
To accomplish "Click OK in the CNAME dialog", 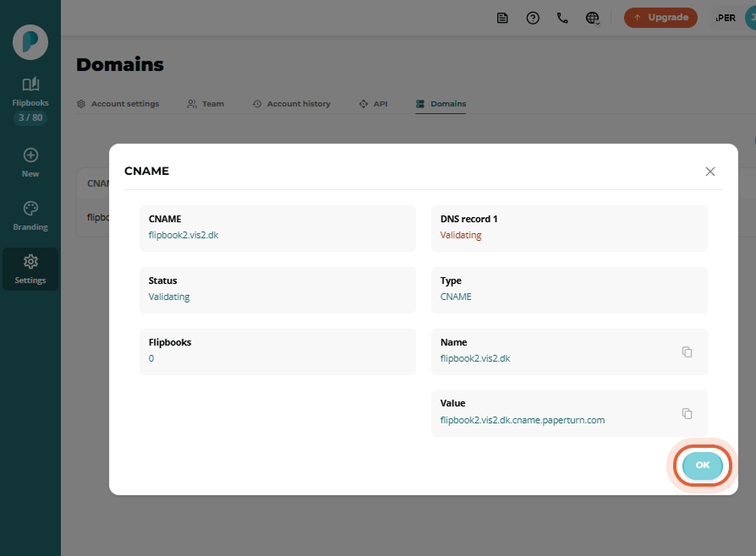I will (701, 466).
